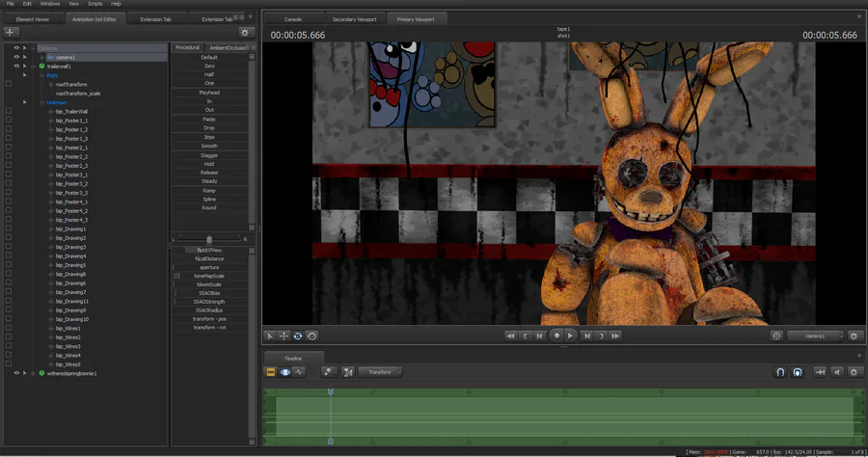Click the Jitter procedural preset
The image size is (868, 457).
tap(209, 137)
